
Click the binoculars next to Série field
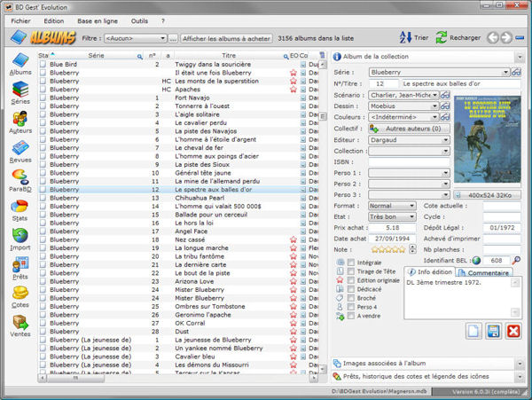[x=516, y=72]
